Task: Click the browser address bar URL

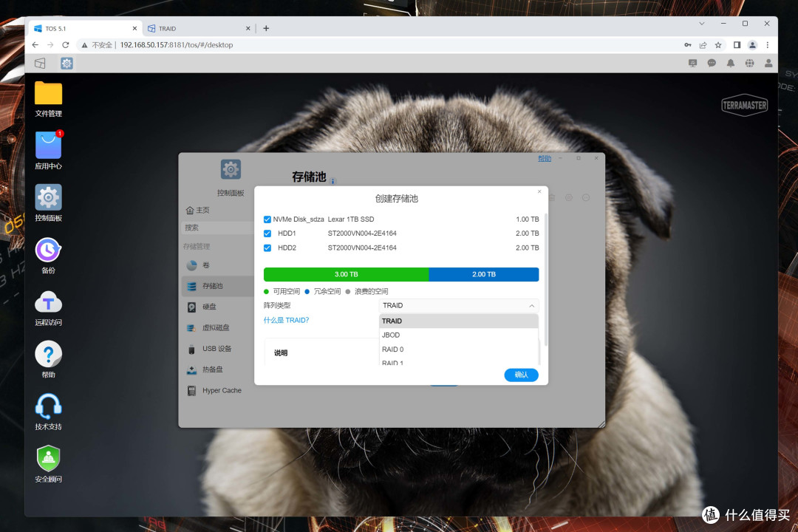Action: click(x=177, y=45)
